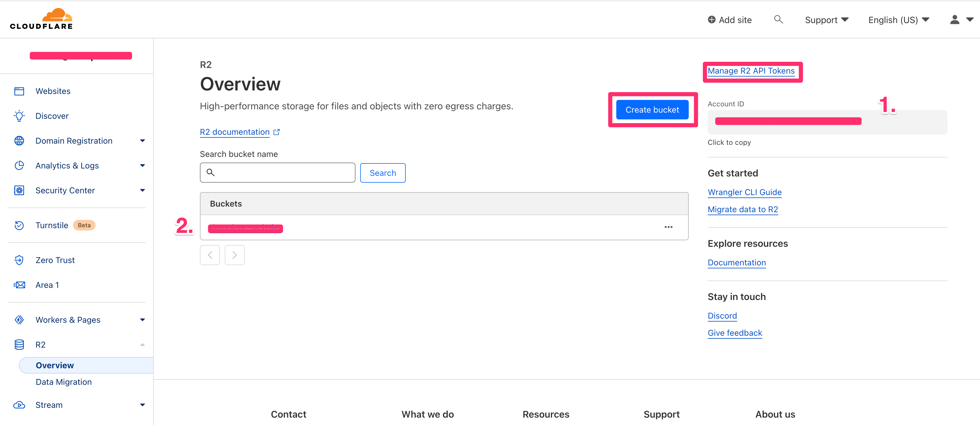Switch to the Data Migration page
Viewport: 980px width, 425px height.
tap(64, 382)
